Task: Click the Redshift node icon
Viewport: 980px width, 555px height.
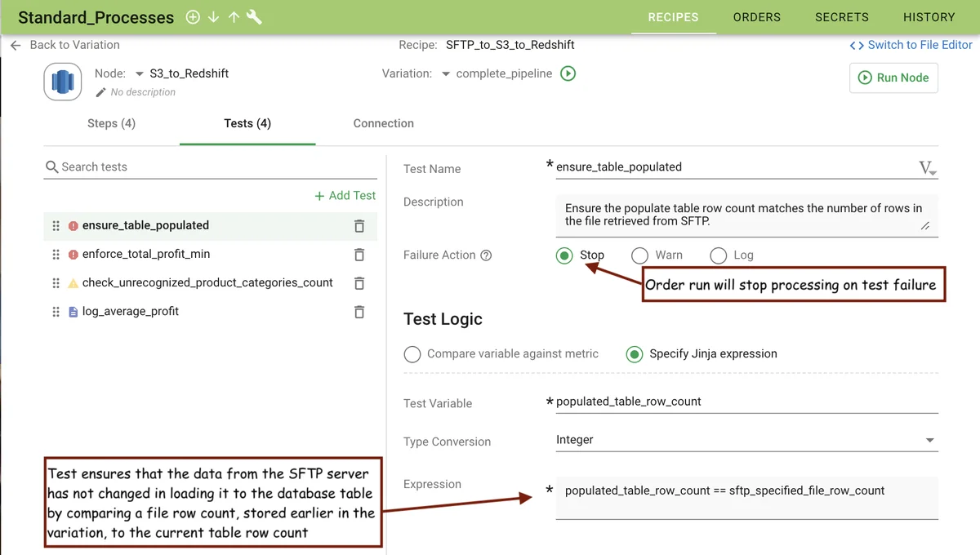Action: (x=63, y=82)
